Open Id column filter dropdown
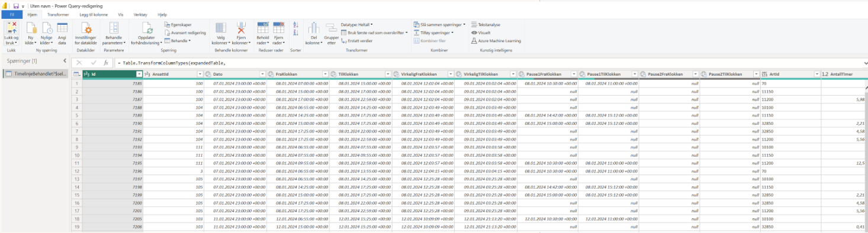This screenshot has height=233, width=868. [x=139, y=74]
